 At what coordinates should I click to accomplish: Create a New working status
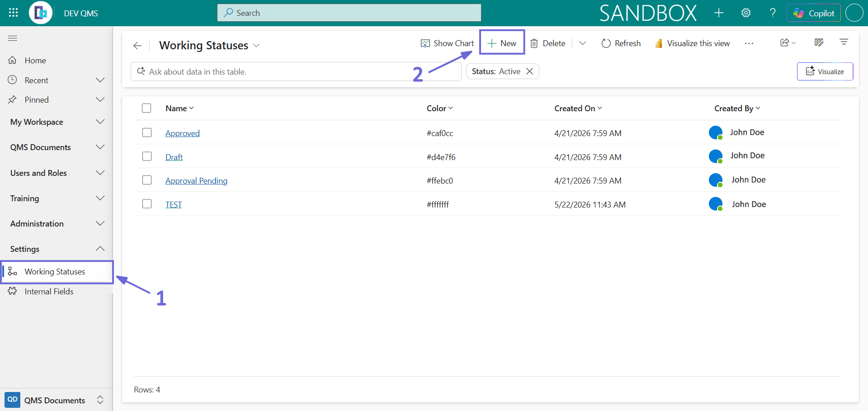click(x=502, y=43)
